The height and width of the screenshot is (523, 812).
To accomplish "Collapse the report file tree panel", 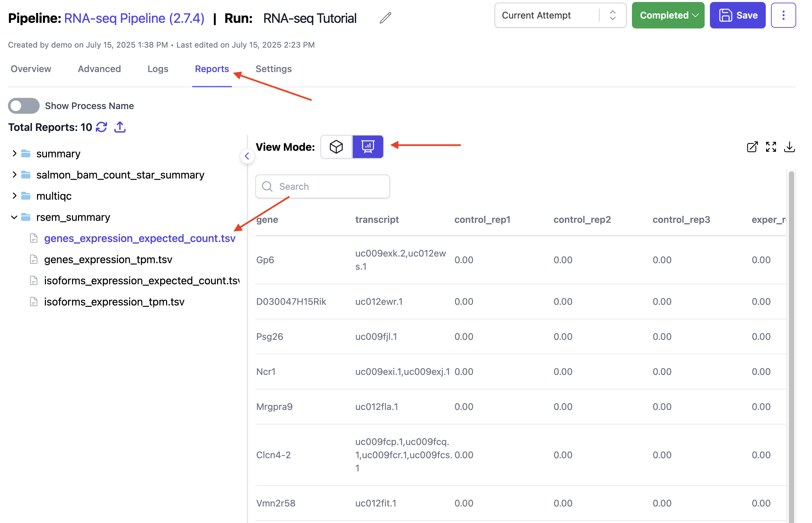I will click(x=247, y=156).
